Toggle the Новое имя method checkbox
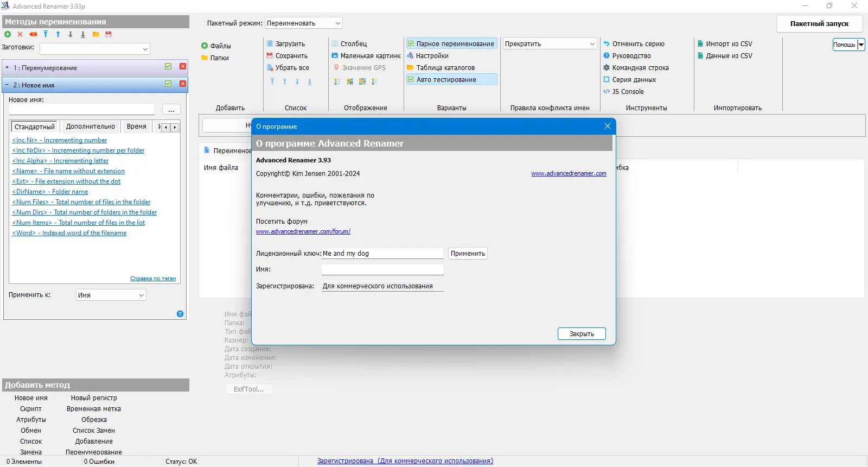Image resolution: width=868 pixels, height=467 pixels. pyautogui.click(x=168, y=84)
